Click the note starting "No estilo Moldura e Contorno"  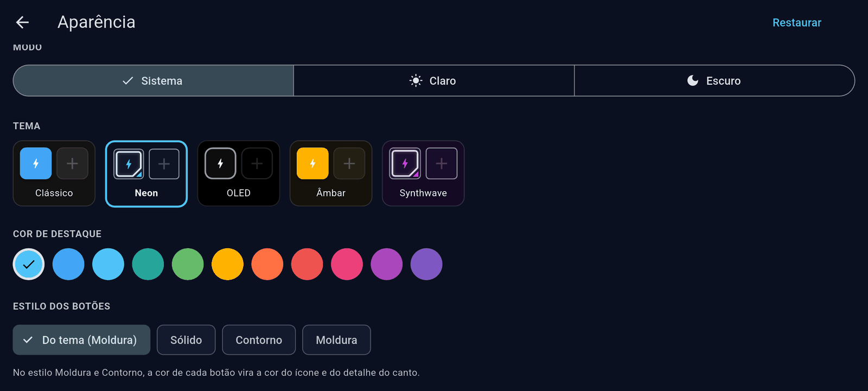[x=216, y=373]
